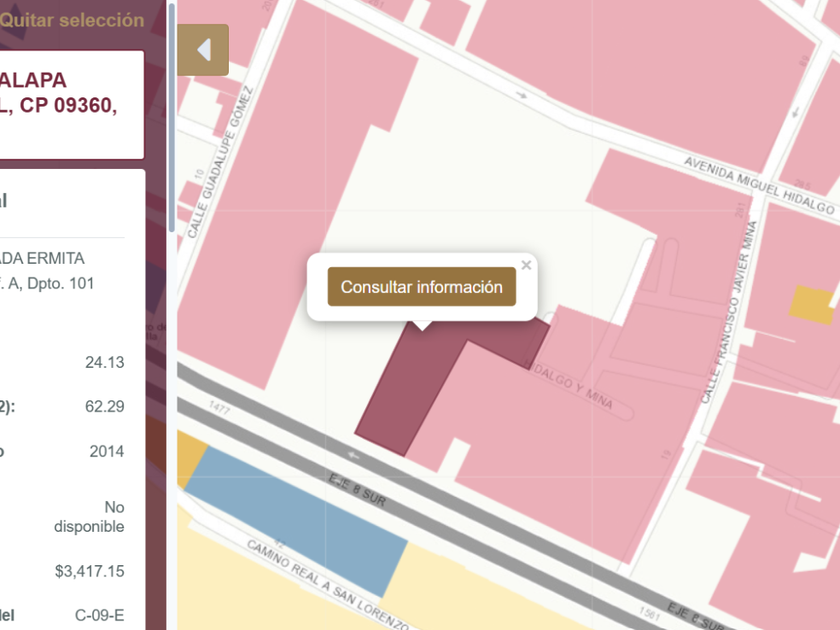The image size is (840, 630).
Task: Close the Consultar información popup
Action: pos(526,266)
